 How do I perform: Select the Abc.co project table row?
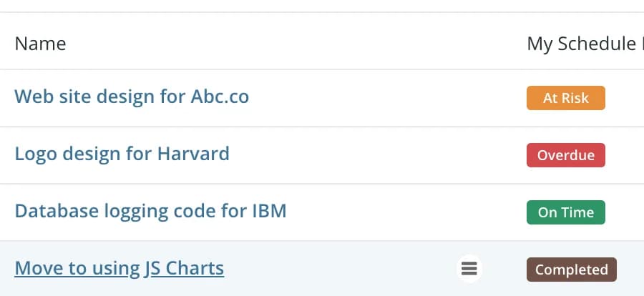click(x=322, y=98)
